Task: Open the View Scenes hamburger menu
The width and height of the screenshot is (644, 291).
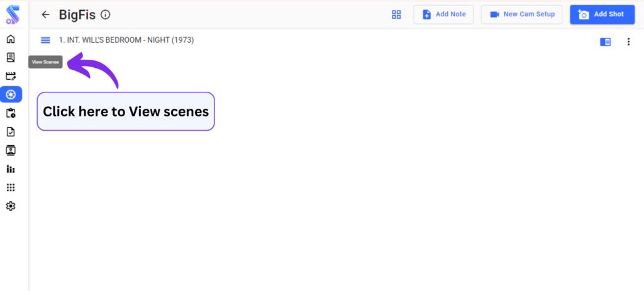Action: [45, 40]
